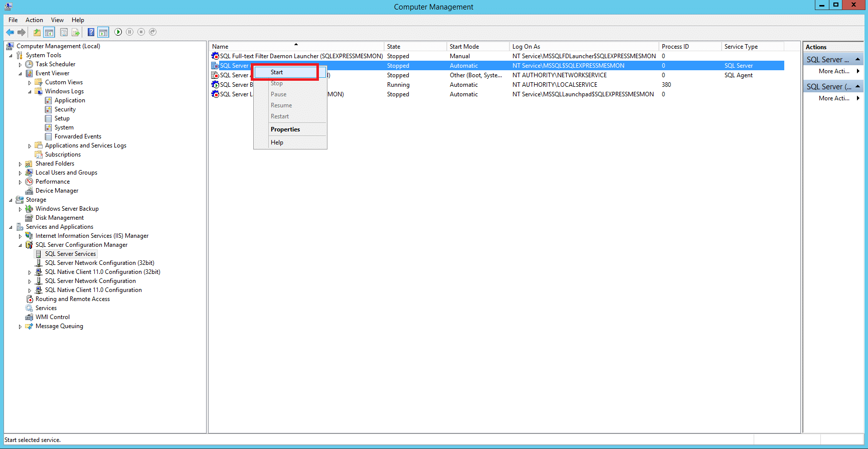Expand the Task Scheduler node

(20, 65)
